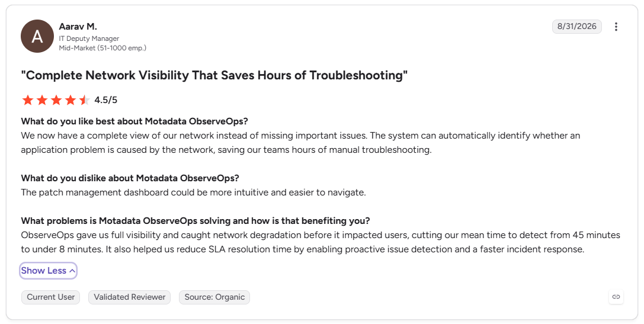
Task: Click the 'What problems is Motadata' heading
Action: click(x=196, y=220)
